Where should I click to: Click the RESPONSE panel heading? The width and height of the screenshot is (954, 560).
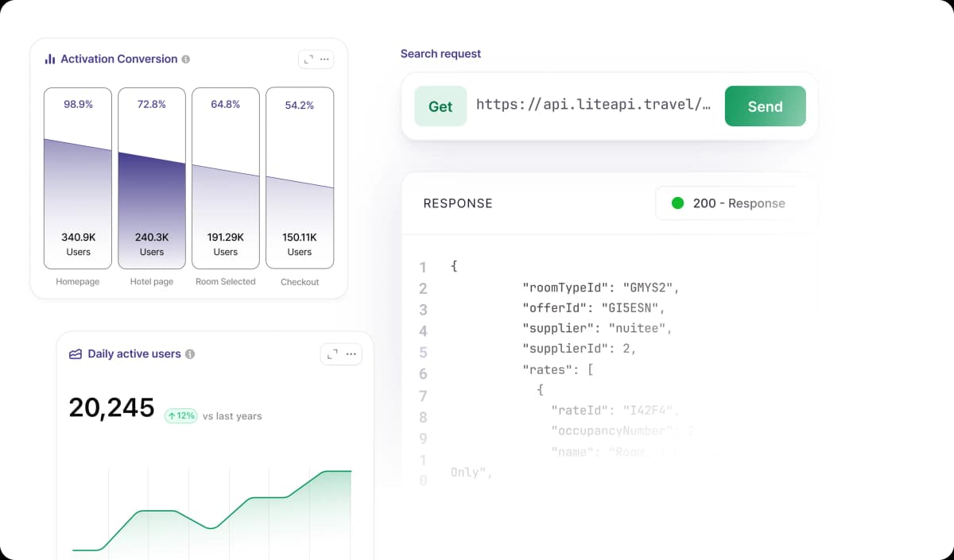coord(458,203)
